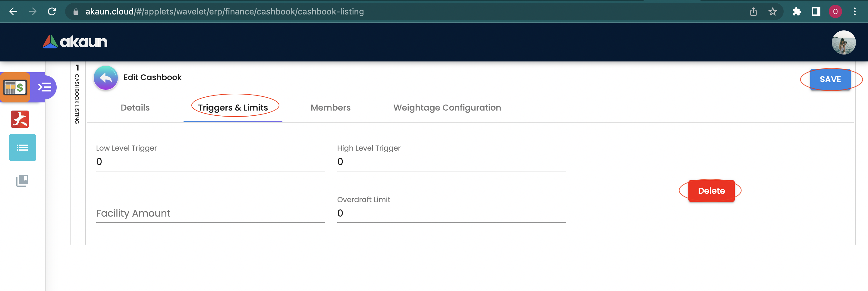Open the user profile avatar

coord(843,42)
